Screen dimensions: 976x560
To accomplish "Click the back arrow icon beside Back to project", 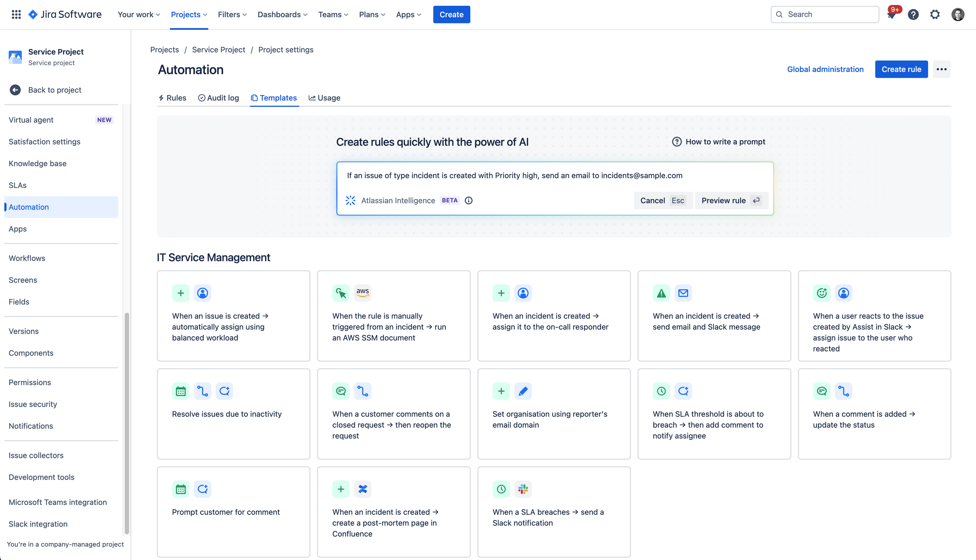I will coord(15,90).
